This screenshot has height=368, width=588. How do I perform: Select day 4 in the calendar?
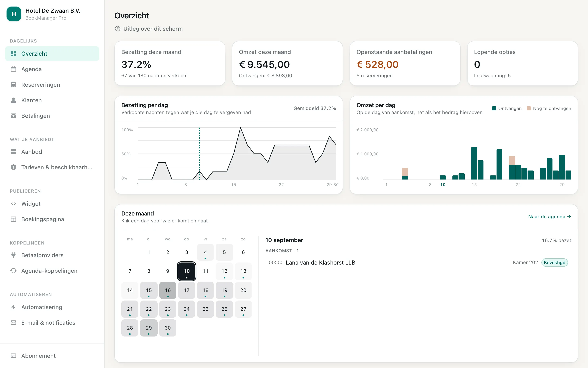pos(205,252)
